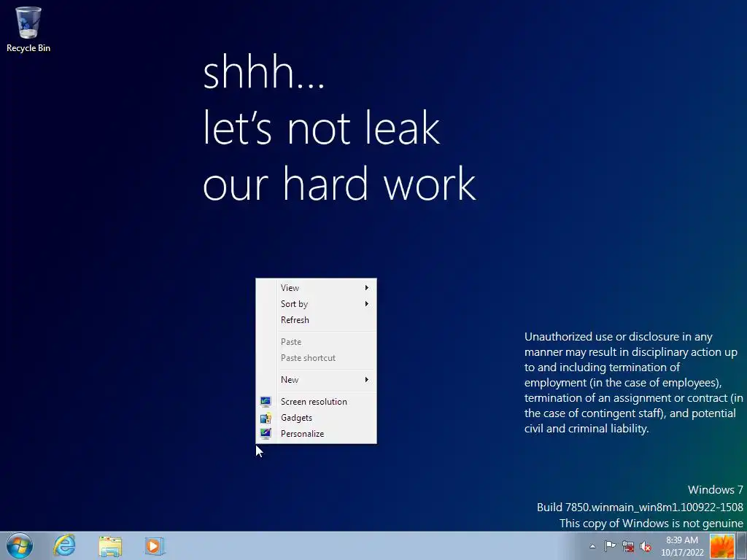Choose Refresh from the context menu

click(317, 320)
